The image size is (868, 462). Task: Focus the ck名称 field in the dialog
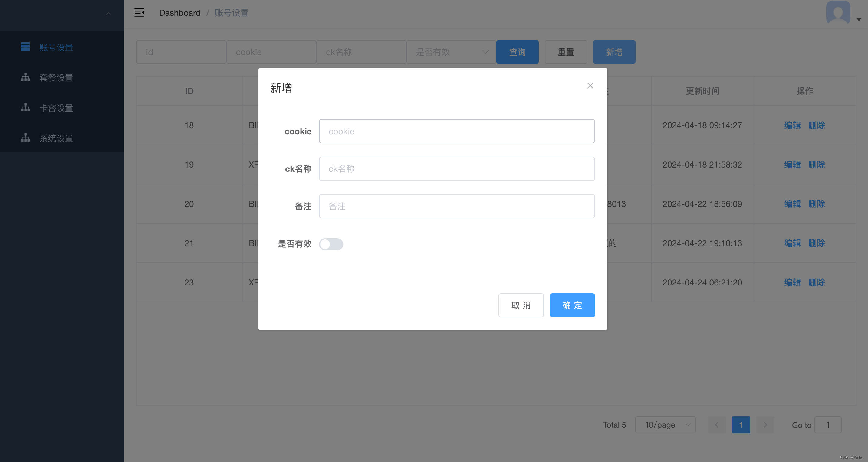[x=457, y=169]
